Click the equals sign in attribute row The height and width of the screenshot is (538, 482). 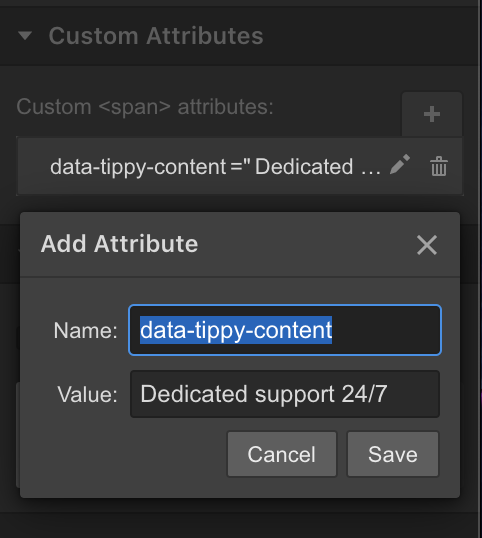tap(236, 167)
